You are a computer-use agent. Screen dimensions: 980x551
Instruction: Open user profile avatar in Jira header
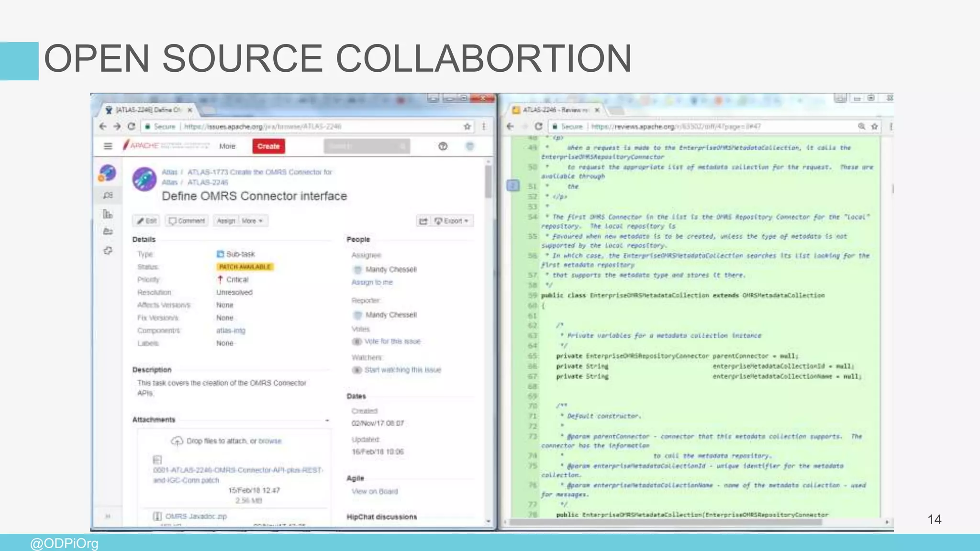[x=470, y=146]
